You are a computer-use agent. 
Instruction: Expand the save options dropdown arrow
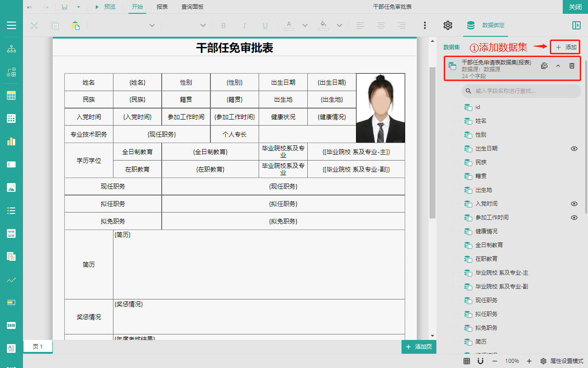point(79,7)
